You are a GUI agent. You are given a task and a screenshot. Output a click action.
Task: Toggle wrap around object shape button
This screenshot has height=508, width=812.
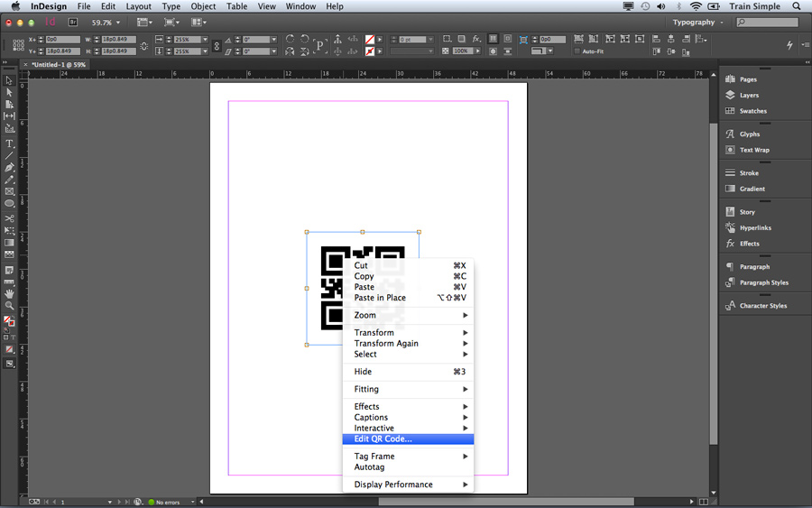coord(493,51)
